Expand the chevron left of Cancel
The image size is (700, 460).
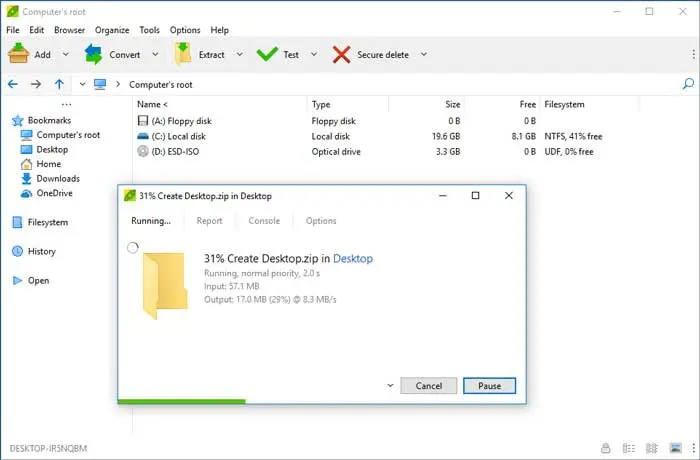point(390,385)
